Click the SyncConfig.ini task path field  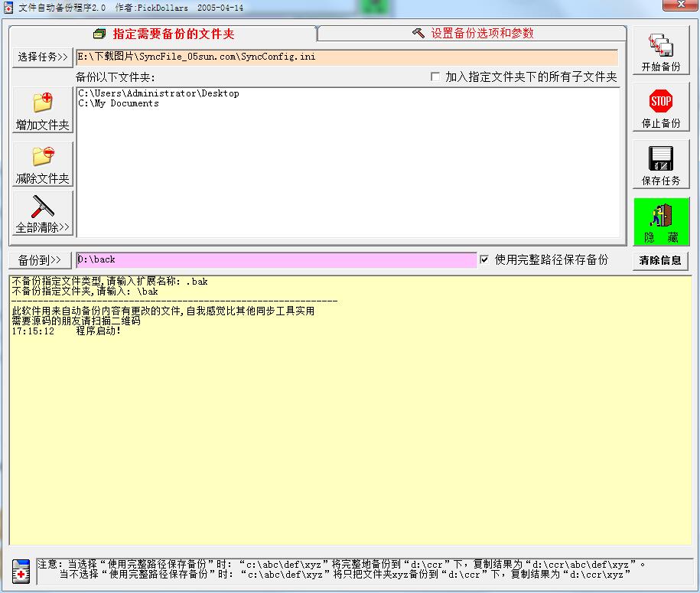tap(346, 57)
